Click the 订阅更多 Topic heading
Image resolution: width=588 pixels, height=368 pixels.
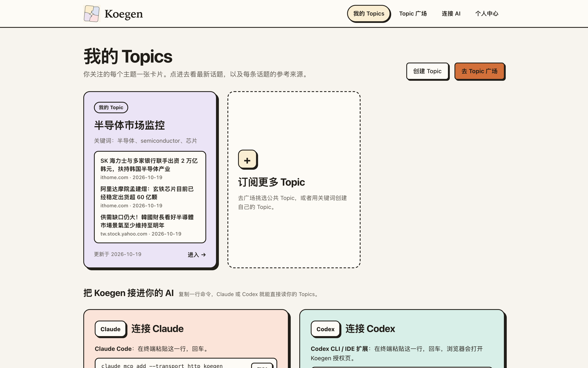271,182
